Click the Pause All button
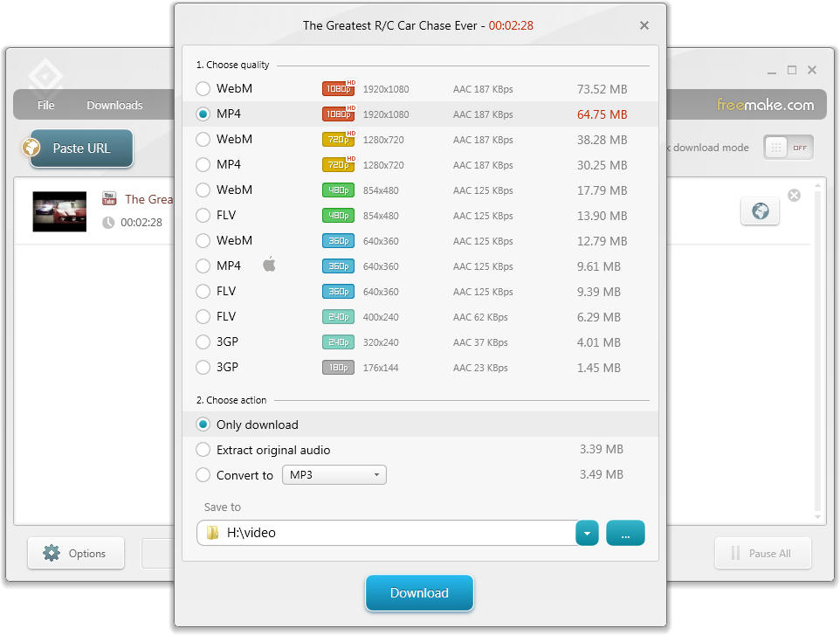Screen dimensions: 840x635 tap(762, 553)
